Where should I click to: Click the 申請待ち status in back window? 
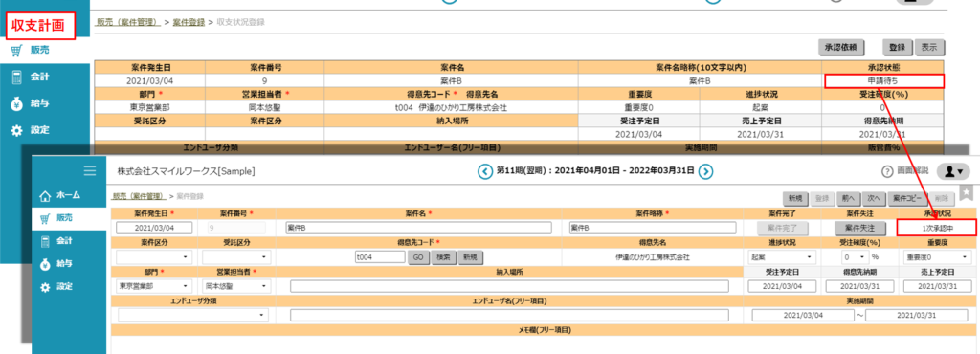[x=883, y=80]
